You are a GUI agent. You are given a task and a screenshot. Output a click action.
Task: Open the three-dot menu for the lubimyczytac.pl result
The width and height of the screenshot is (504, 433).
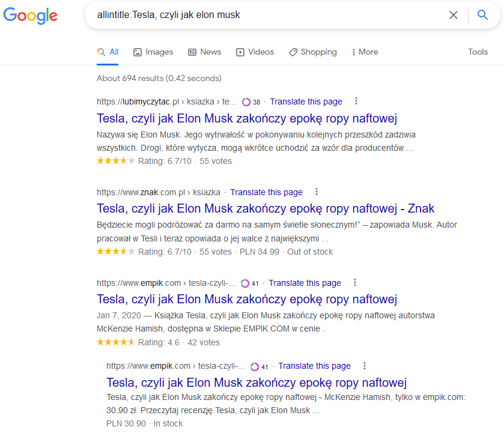[x=356, y=101]
